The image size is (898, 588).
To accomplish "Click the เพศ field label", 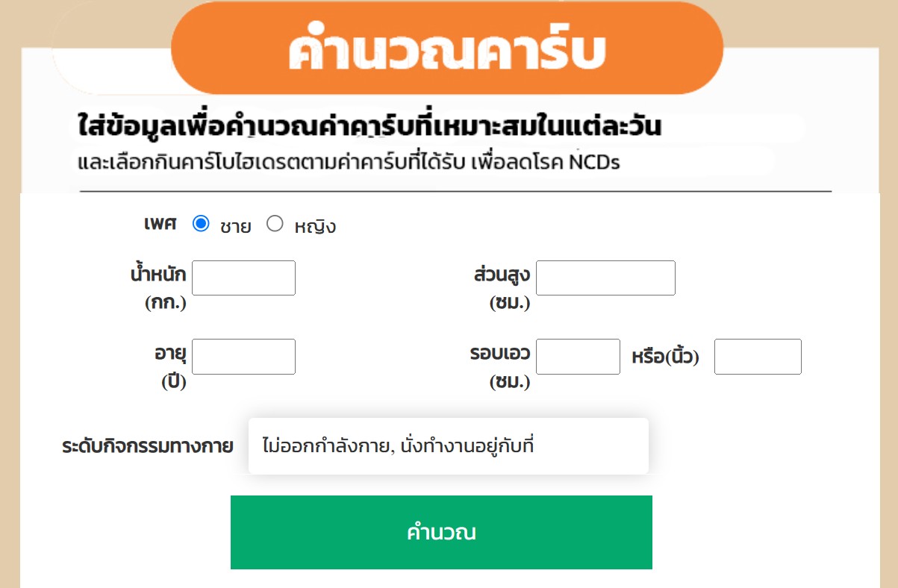I will click(160, 224).
